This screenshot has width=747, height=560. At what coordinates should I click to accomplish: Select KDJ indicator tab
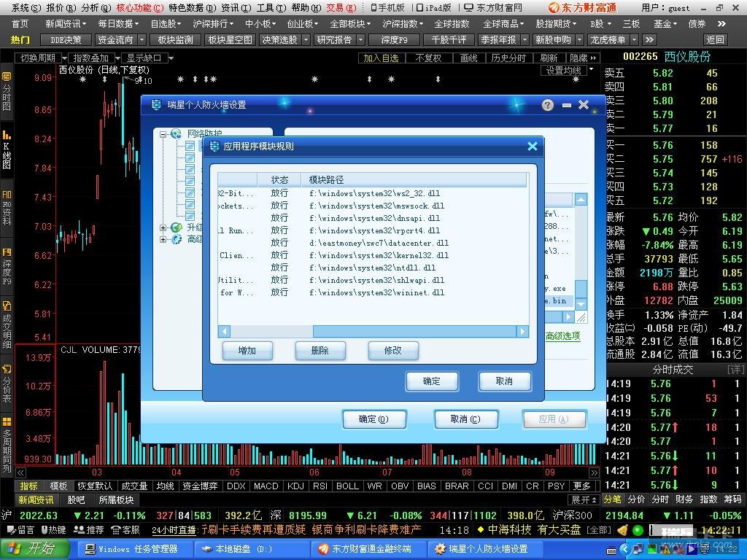coord(295,486)
